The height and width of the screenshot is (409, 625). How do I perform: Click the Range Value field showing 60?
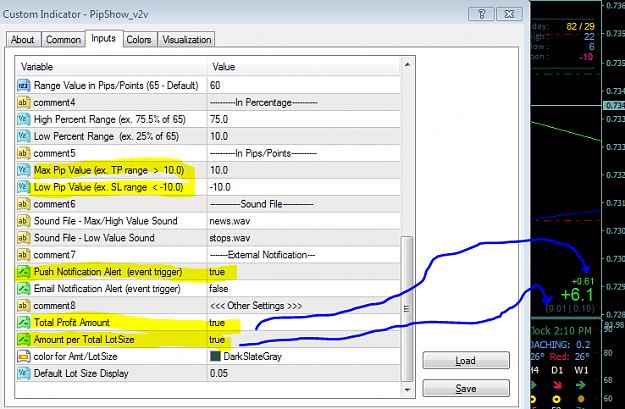pos(303,85)
